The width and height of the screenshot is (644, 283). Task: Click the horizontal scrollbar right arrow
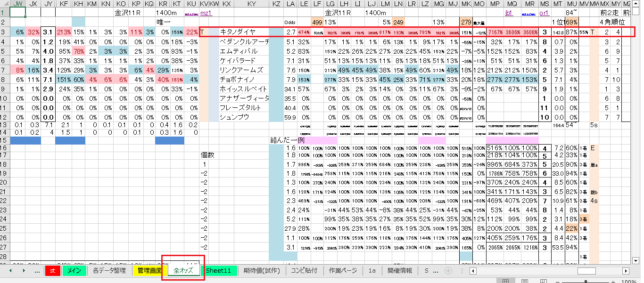coord(626,271)
